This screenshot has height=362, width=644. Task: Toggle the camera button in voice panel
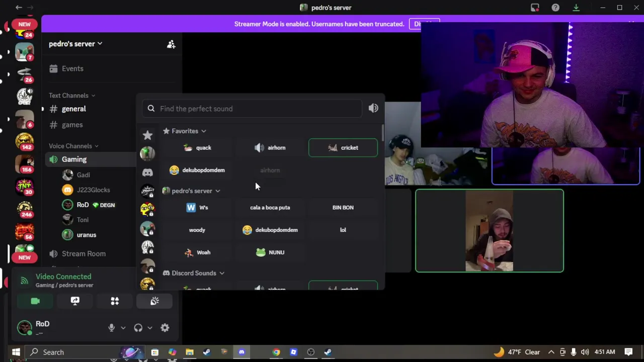pyautogui.click(x=35, y=301)
